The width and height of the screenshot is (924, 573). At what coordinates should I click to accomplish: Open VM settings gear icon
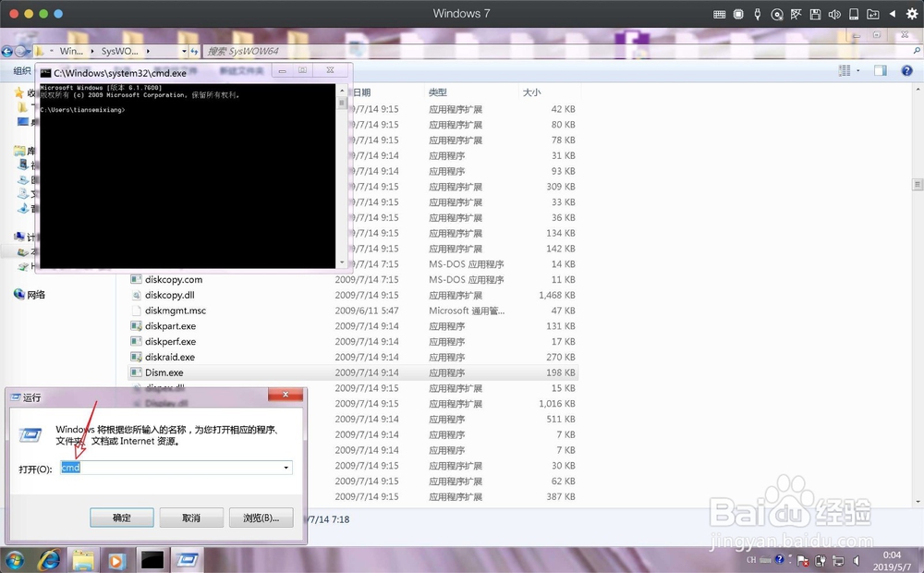[x=912, y=14]
